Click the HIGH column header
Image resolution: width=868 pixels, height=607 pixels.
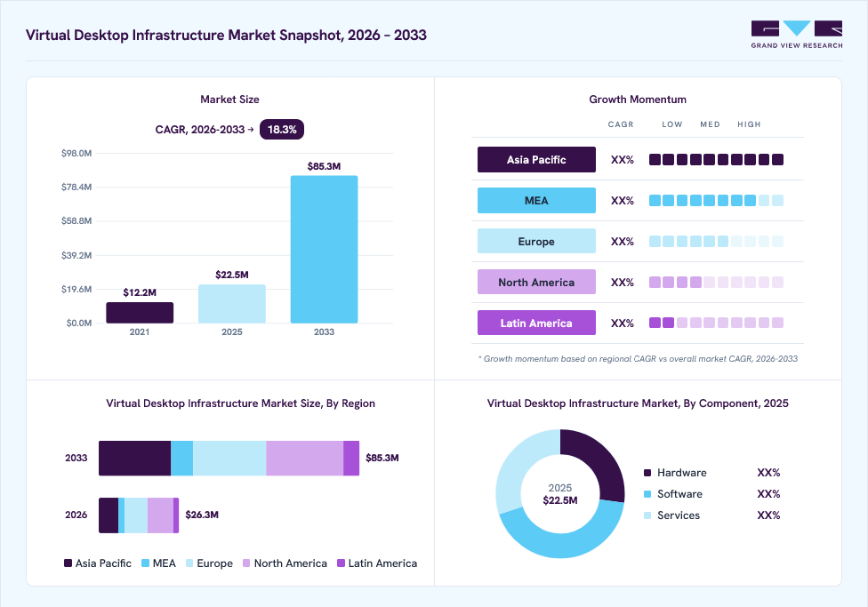tap(749, 124)
